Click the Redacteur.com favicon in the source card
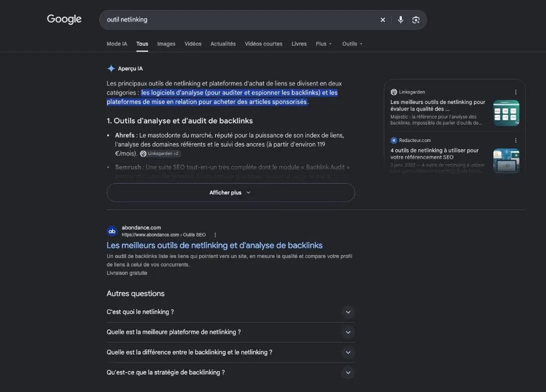The image size is (546, 392). (394, 140)
